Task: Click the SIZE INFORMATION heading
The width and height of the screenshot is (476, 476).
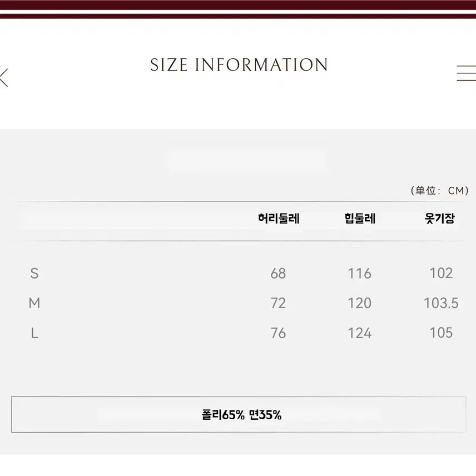Action: [239, 65]
